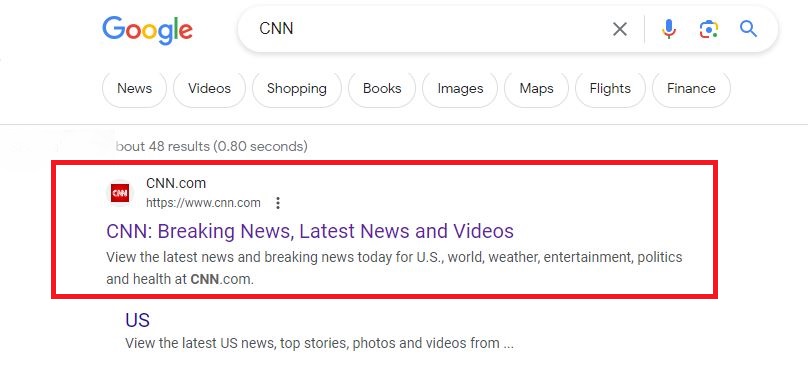The width and height of the screenshot is (808, 371).
Task: Switch to the Maps filter tab
Action: coord(536,89)
